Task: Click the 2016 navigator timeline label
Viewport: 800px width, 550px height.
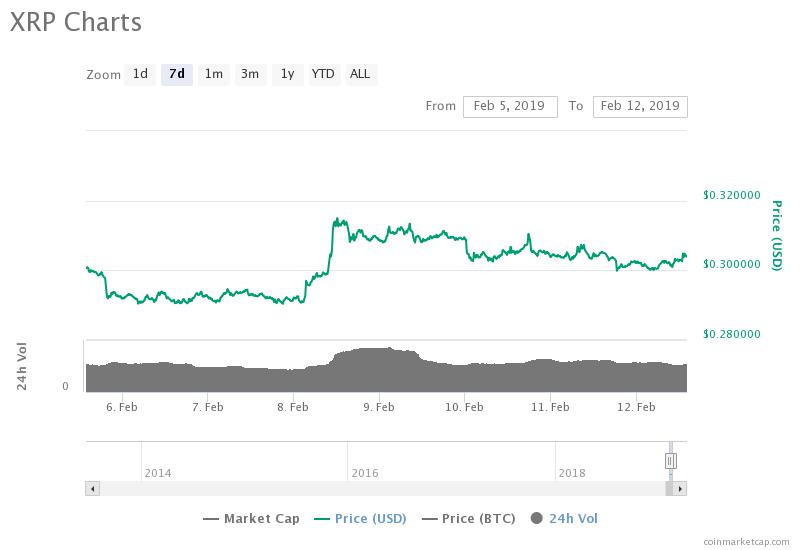Action: [365, 473]
